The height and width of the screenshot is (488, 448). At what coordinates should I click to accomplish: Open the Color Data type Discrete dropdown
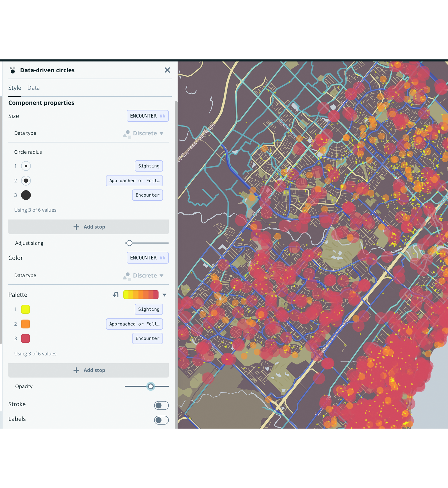pyautogui.click(x=144, y=276)
